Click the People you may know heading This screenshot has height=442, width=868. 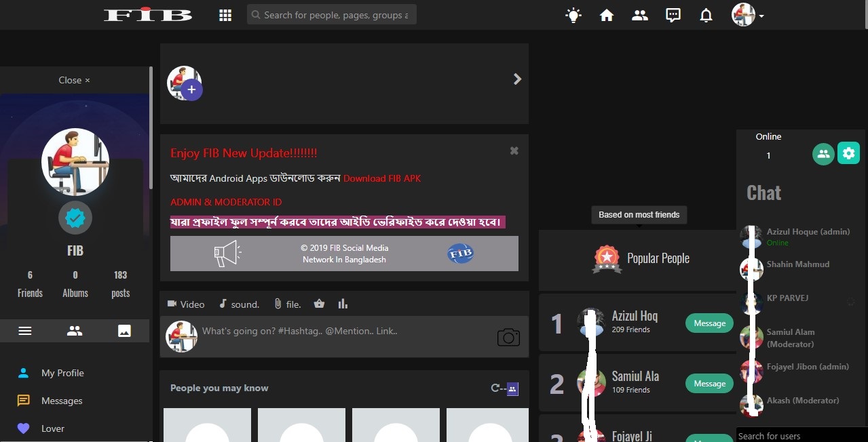(219, 388)
